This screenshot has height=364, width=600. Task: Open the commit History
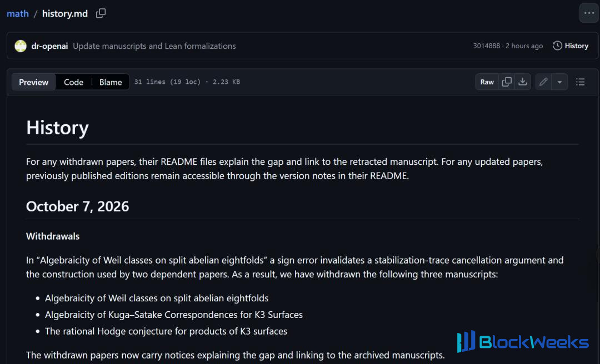tap(571, 46)
